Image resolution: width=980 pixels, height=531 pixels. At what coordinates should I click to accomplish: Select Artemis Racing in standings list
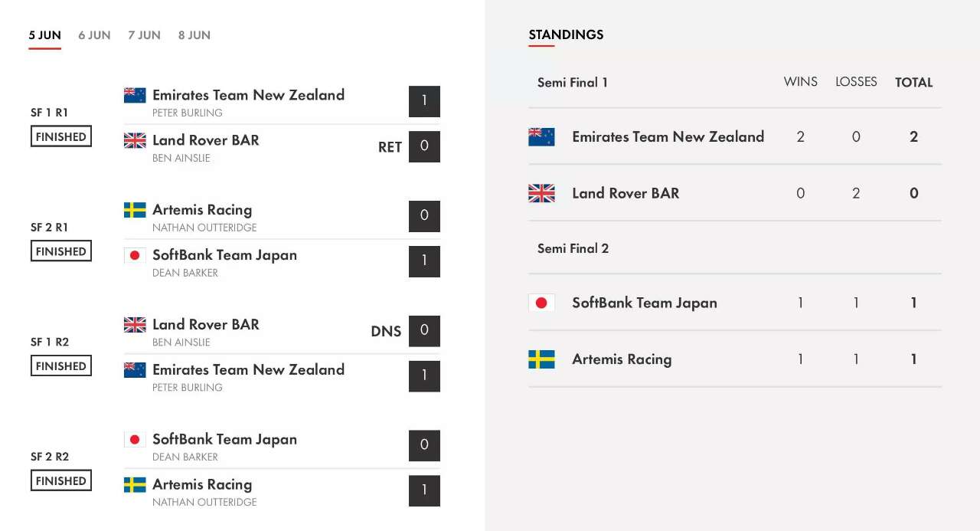tap(622, 359)
